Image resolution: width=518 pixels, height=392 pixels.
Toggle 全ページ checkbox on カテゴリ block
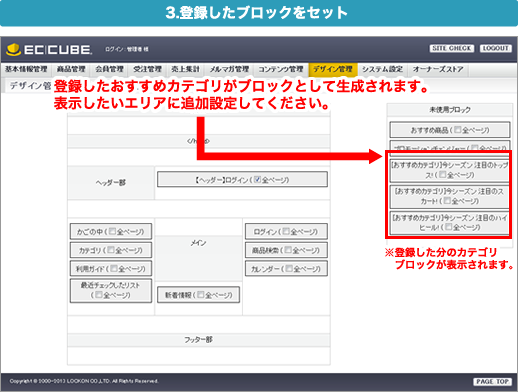(x=111, y=249)
